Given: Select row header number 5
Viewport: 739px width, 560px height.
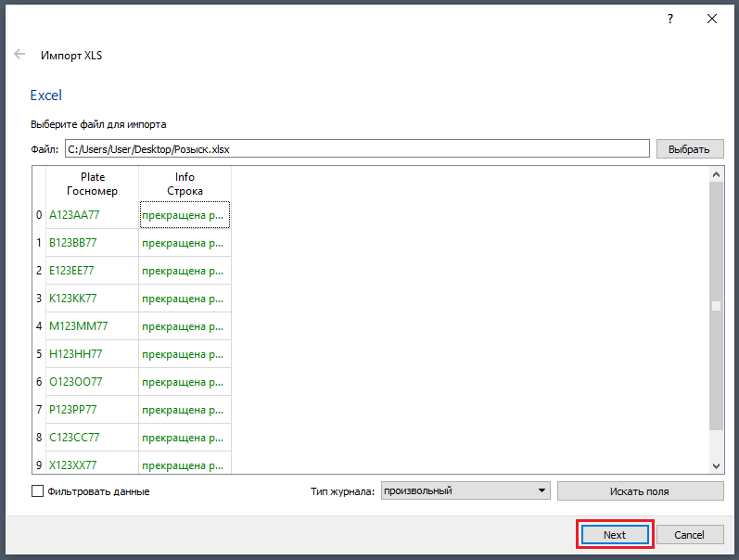Looking at the screenshot, I should (39, 354).
